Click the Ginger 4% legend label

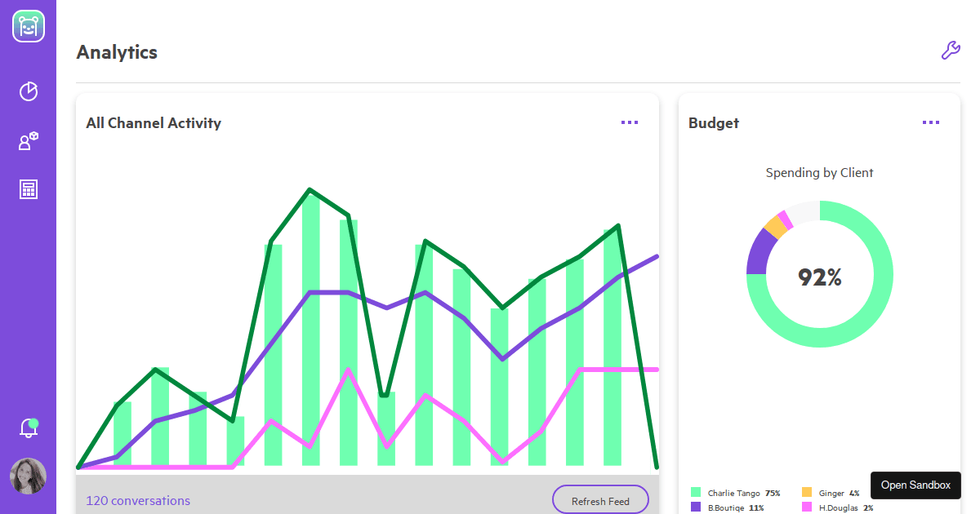pos(839,494)
